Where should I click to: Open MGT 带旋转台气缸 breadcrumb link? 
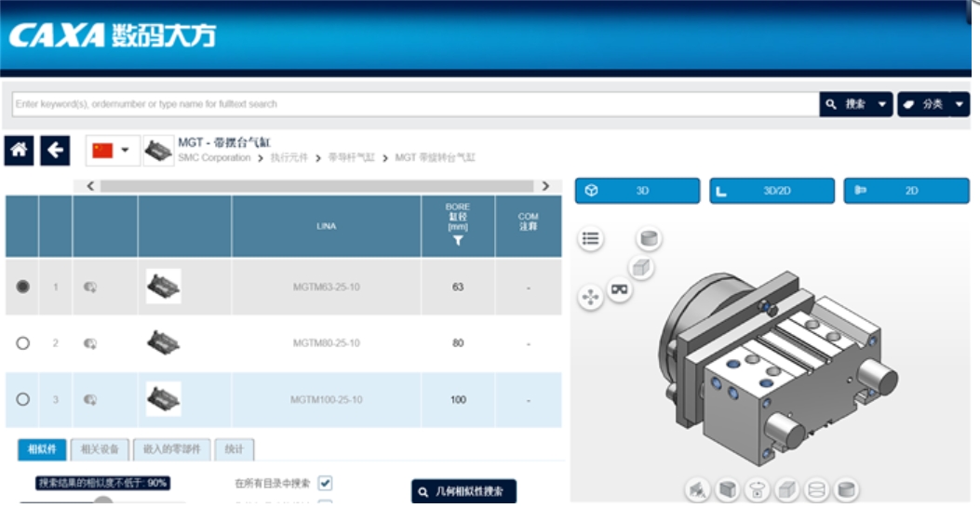[435, 157]
